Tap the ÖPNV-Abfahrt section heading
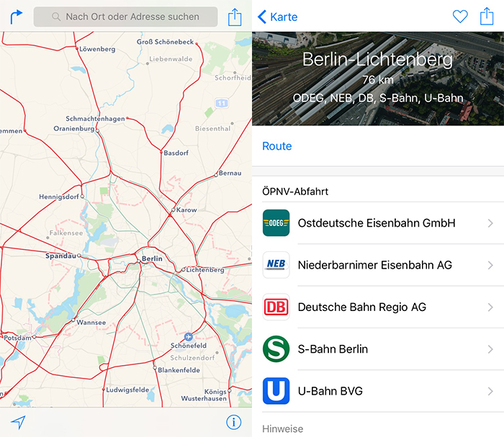Viewport: 504px width, 437px height. [295, 192]
